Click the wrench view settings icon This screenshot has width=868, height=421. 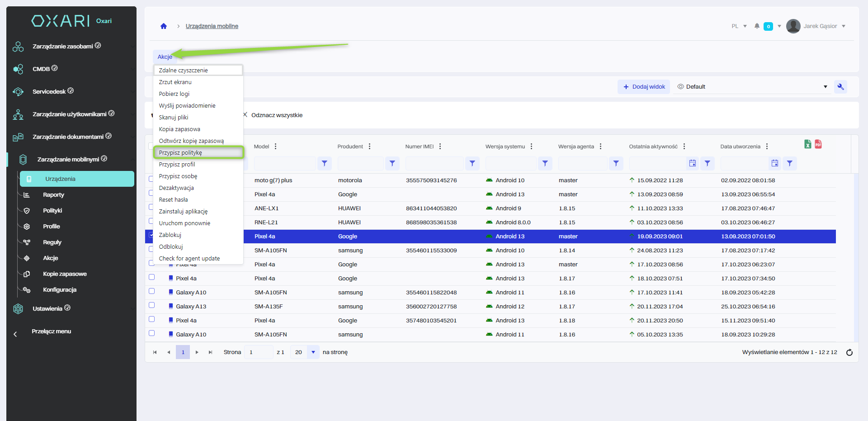coord(840,87)
